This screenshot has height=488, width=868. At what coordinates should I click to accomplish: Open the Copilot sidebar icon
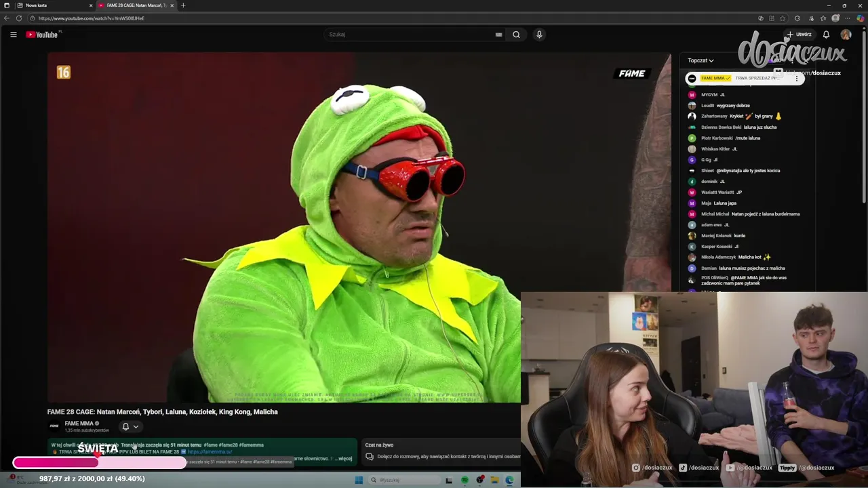pos(861,18)
